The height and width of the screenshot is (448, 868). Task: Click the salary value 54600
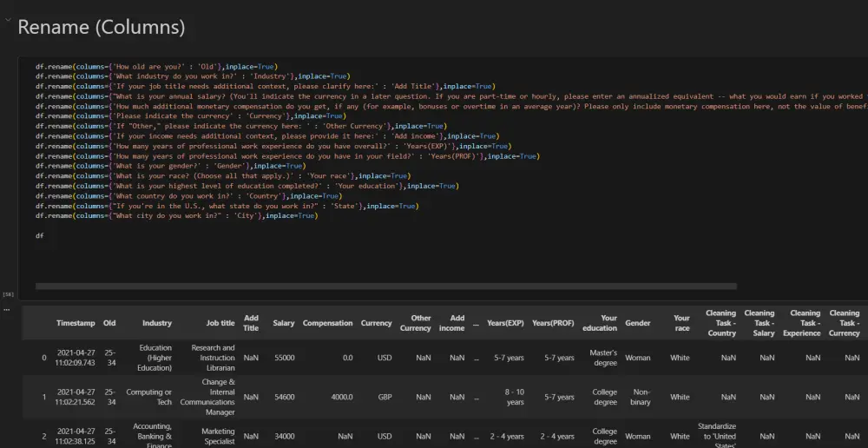(x=285, y=397)
